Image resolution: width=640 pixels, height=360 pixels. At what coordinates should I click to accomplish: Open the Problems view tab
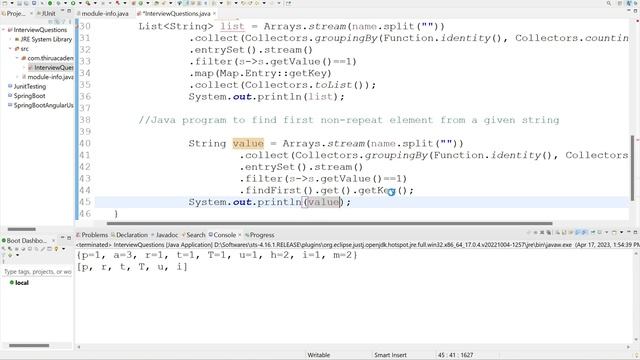[92, 235]
